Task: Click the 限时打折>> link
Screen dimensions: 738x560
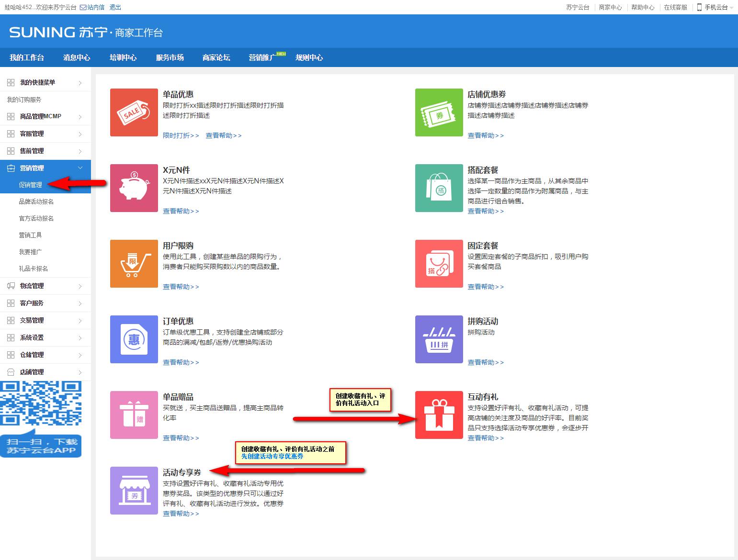Action: (x=181, y=135)
